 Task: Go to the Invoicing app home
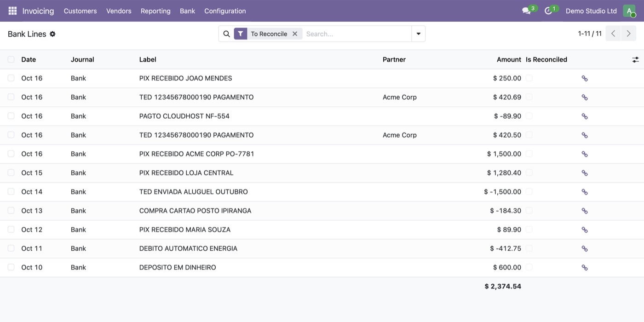38,11
